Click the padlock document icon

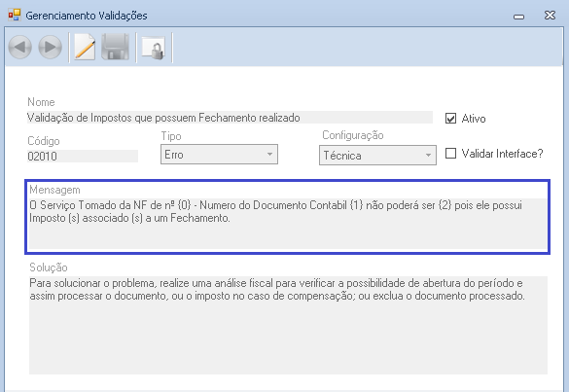(x=154, y=48)
